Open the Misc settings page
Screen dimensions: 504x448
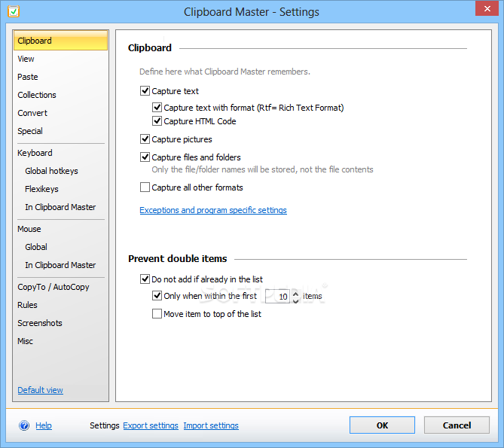pyautogui.click(x=25, y=341)
